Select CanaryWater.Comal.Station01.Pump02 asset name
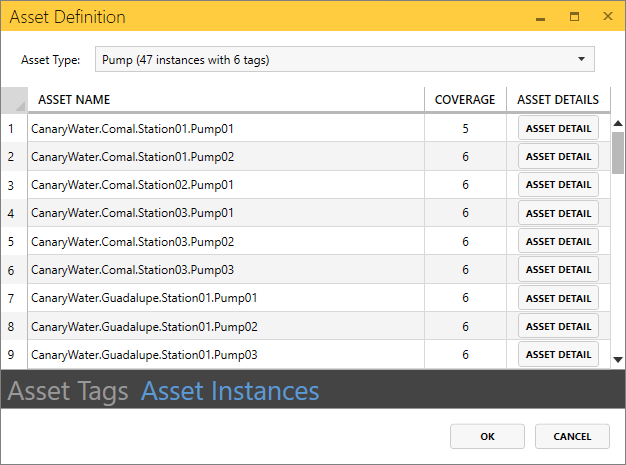 (133, 157)
